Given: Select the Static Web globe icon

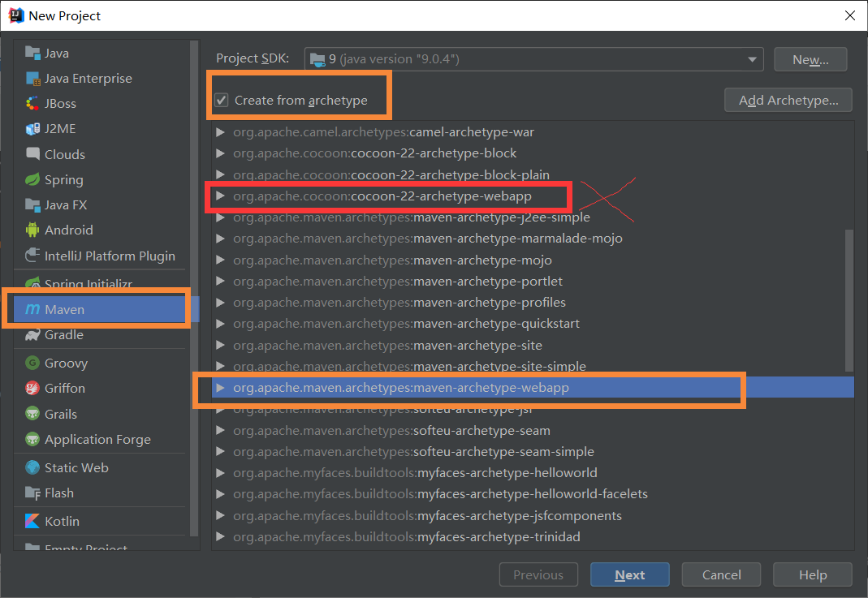Looking at the screenshot, I should [32, 467].
